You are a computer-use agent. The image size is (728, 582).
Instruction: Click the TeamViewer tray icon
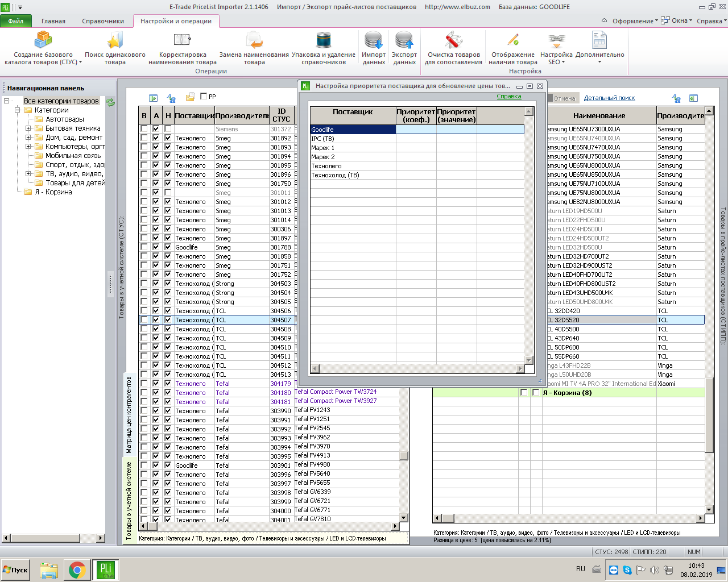pos(614,570)
